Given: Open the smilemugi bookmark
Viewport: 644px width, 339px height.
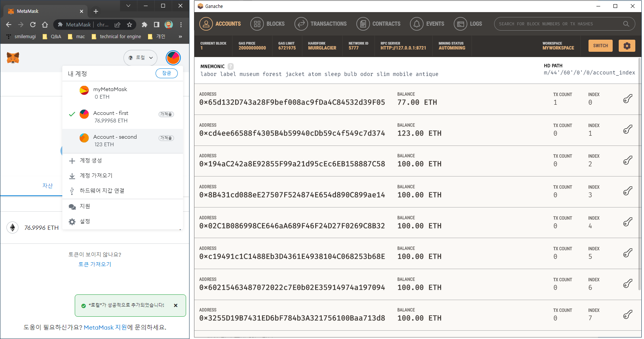Looking at the screenshot, I should [21, 37].
